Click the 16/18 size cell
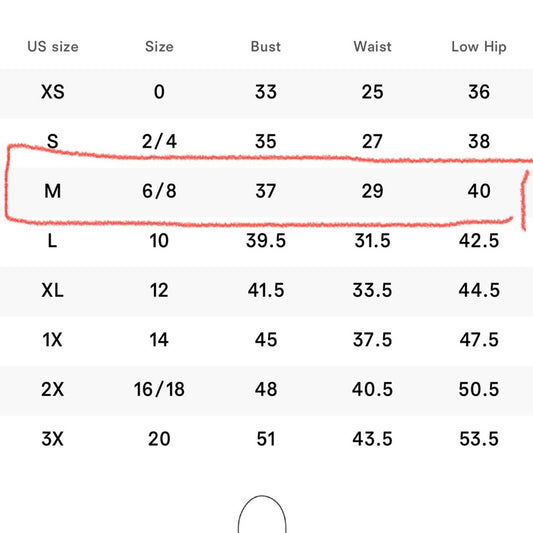533x533 pixels. click(x=159, y=390)
